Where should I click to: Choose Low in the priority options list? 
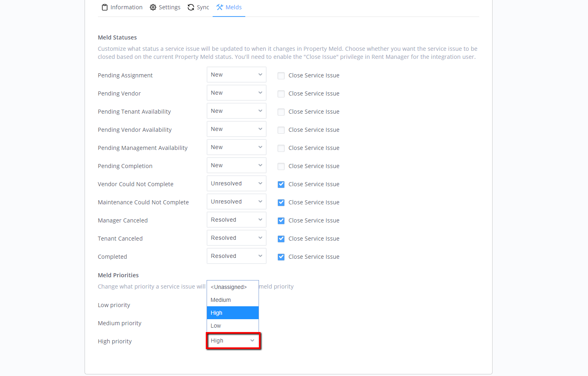[x=232, y=326]
